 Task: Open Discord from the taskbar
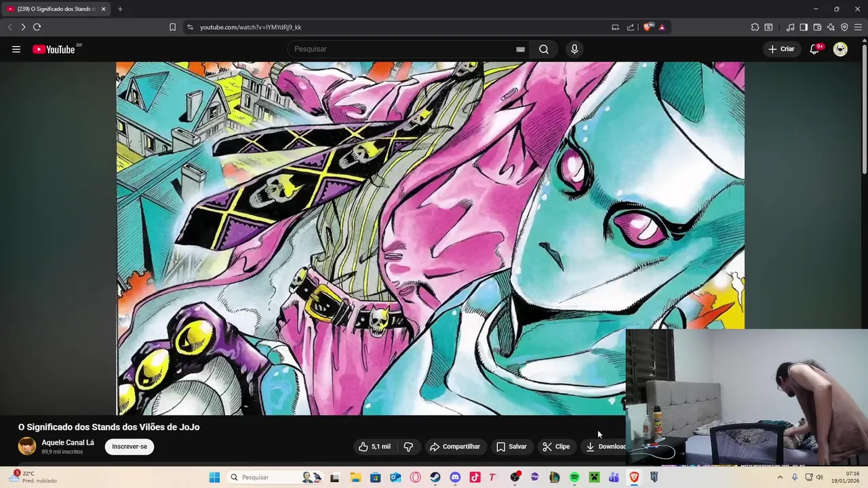pos(455,477)
